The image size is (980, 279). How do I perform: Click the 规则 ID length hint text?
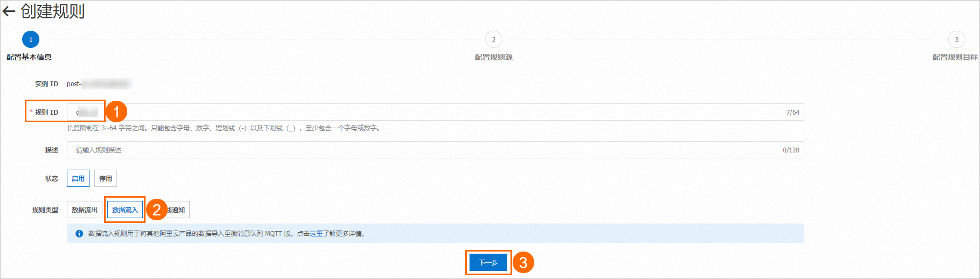pos(224,128)
